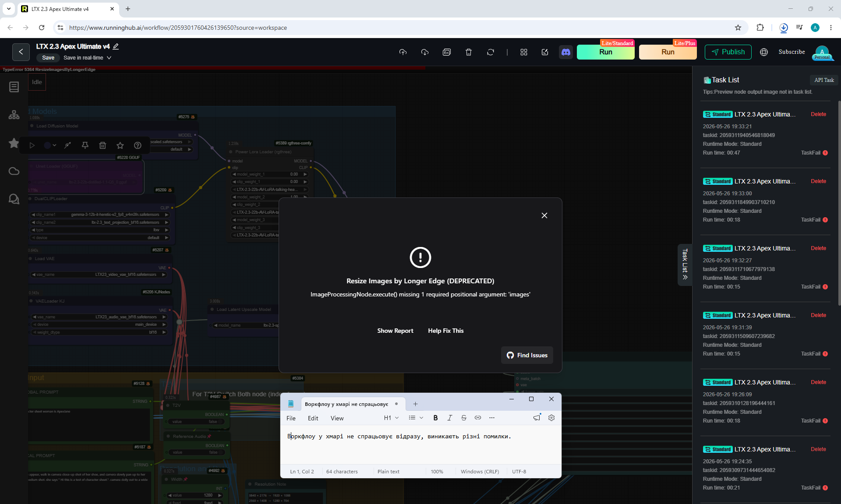The image size is (841, 504).
Task: Click the Lite/Standard Run button
Action: click(x=605, y=52)
